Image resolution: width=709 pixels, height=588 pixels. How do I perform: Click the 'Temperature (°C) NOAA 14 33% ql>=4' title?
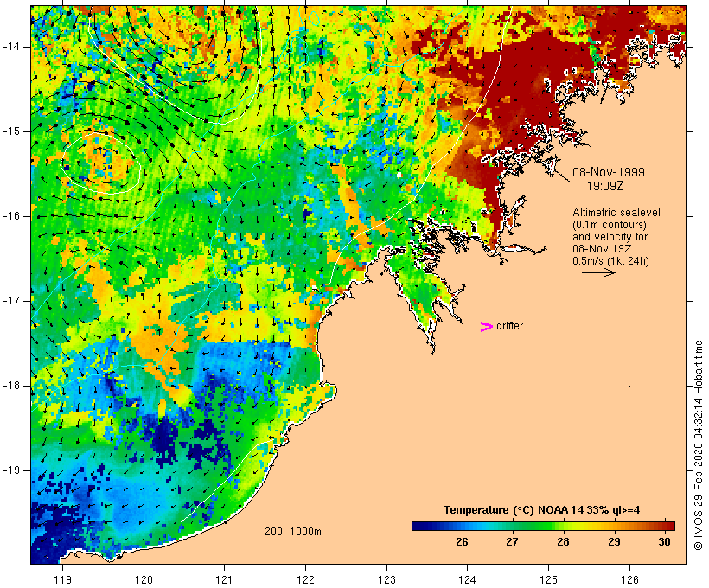542,510
